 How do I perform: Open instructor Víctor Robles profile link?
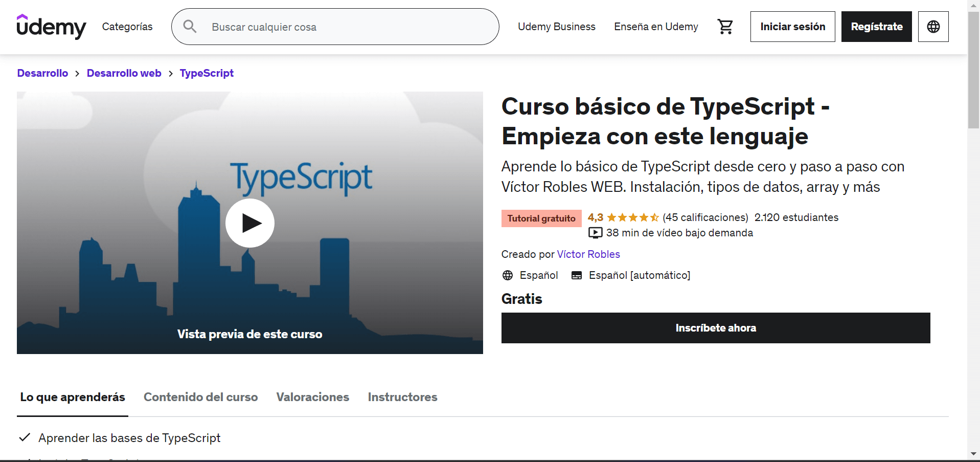pyautogui.click(x=588, y=254)
